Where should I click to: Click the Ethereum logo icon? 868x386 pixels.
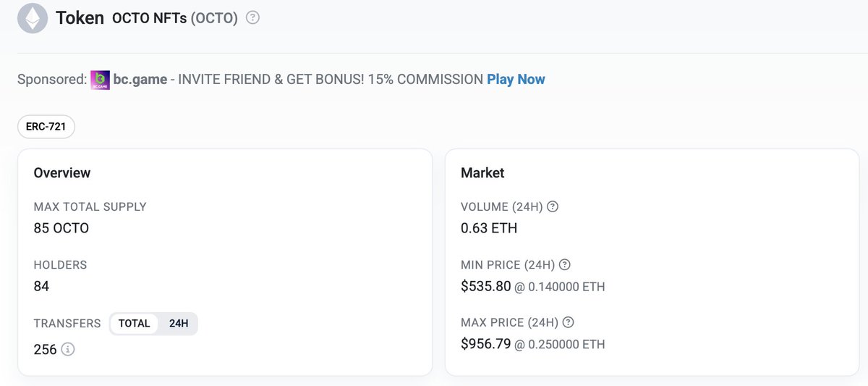click(x=33, y=19)
